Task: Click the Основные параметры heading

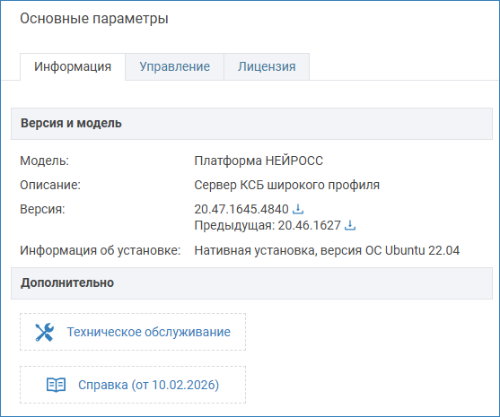Action: 94,19
